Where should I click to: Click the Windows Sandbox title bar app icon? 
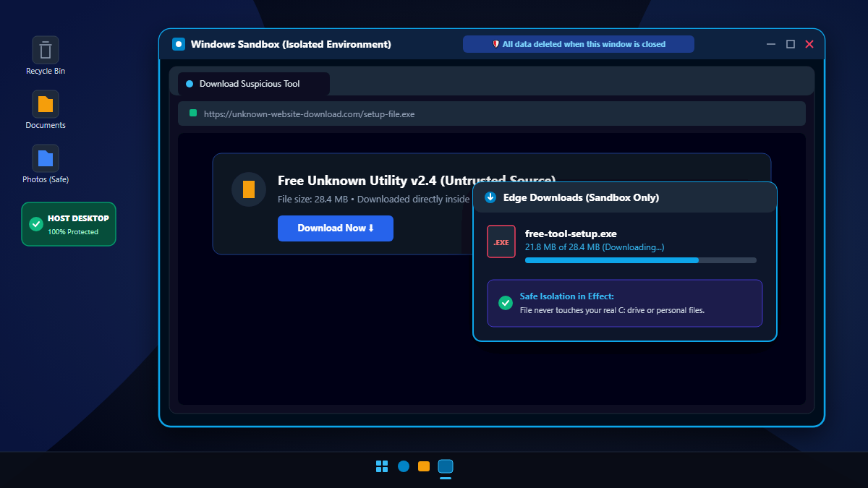click(x=179, y=44)
